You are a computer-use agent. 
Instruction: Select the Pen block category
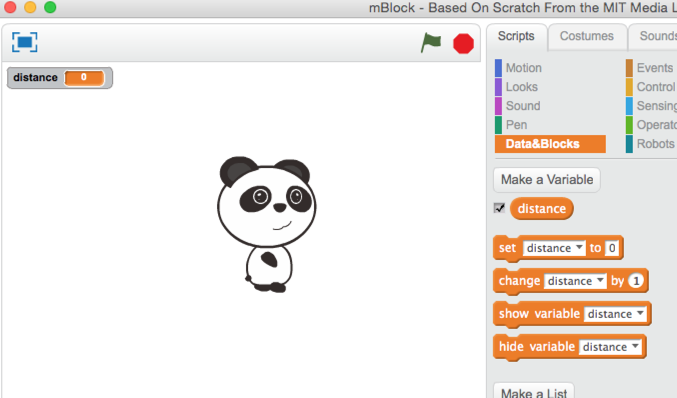click(x=516, y=125)
